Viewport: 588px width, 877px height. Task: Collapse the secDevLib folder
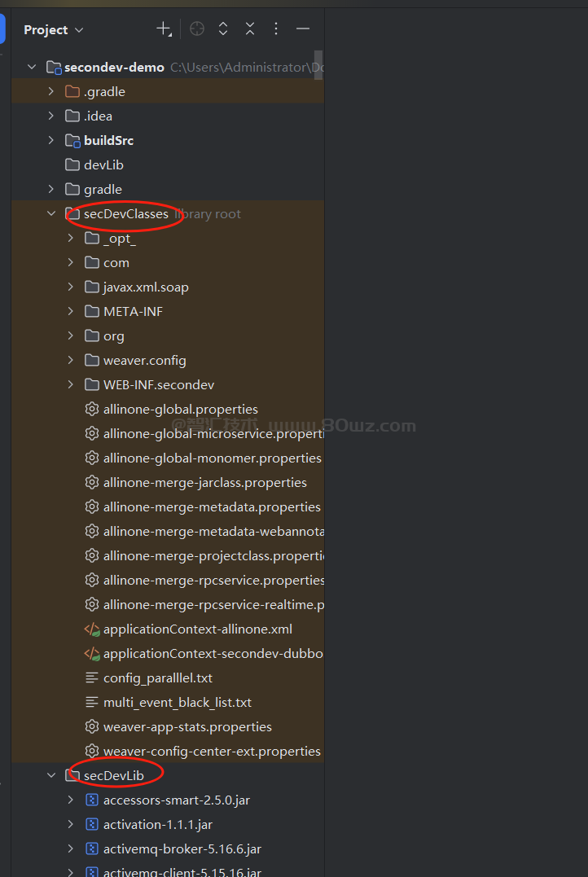51,776
